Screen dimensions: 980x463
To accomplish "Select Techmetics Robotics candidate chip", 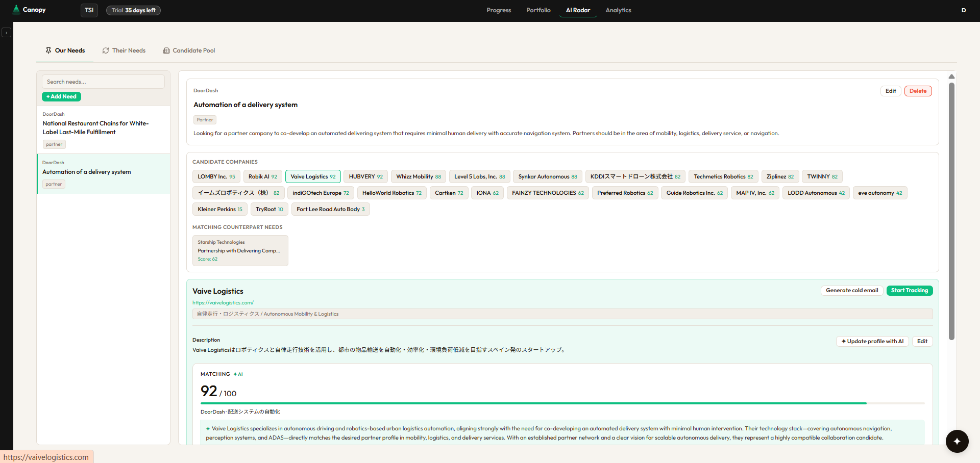I will point(723,176).
